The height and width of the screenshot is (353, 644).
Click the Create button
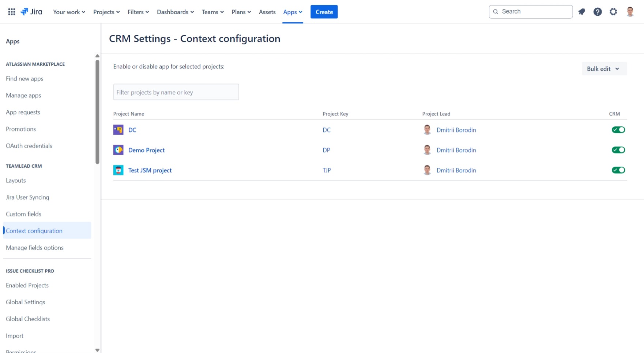click(x=324, y=12)
